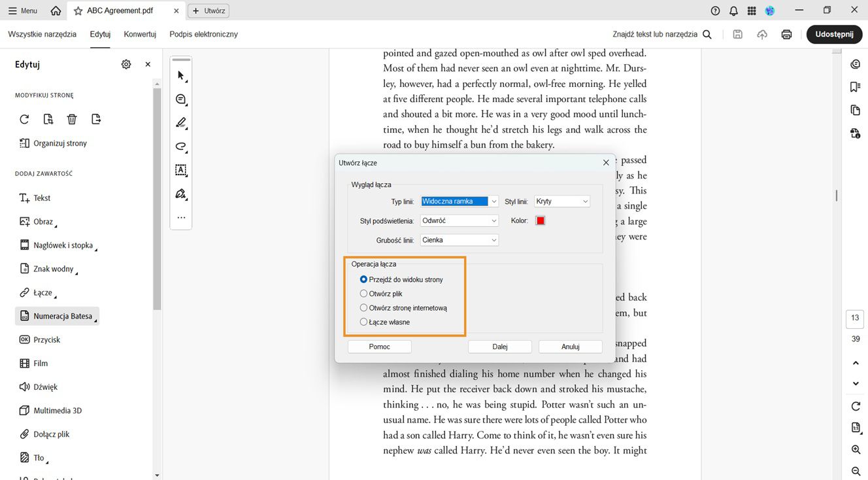Image resolution: width=868 pixels, height=480 pixels.
Task: Click the Utwórz new tab button
Action: (209, 11)
